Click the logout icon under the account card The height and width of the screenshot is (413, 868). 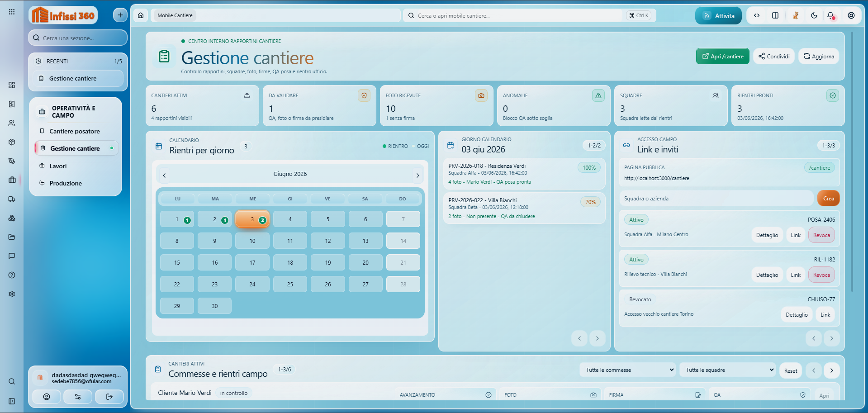pyautogui.click(x=109, y=397)
